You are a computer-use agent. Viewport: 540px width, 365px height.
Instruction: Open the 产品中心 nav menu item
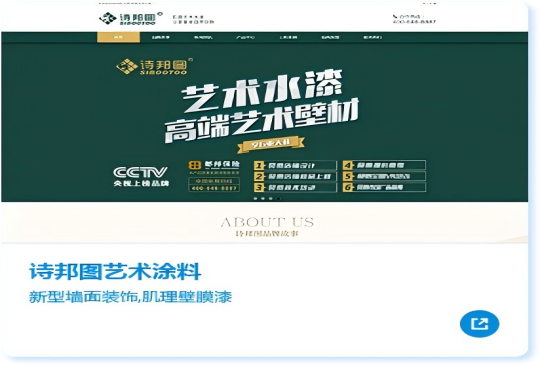pyautogui.click(x=246, y=37)
